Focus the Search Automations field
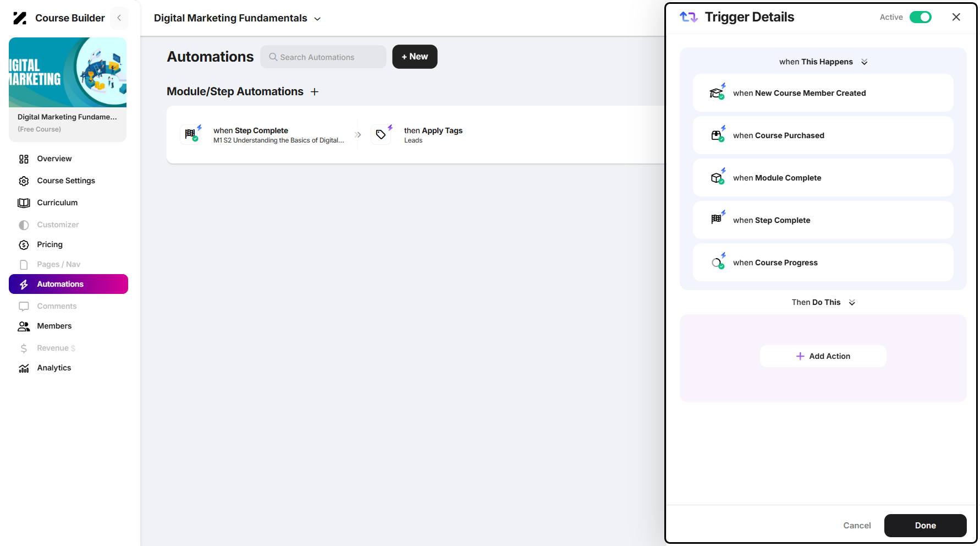The height and width of the screenshot is (546, 980). click(323, 57)
